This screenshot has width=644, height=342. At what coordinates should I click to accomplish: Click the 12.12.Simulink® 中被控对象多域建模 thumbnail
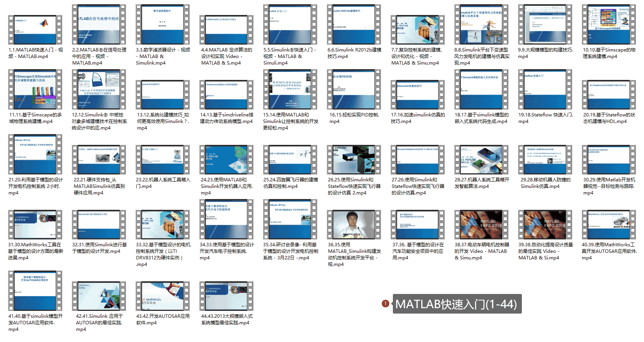click(x=99, y=89)
